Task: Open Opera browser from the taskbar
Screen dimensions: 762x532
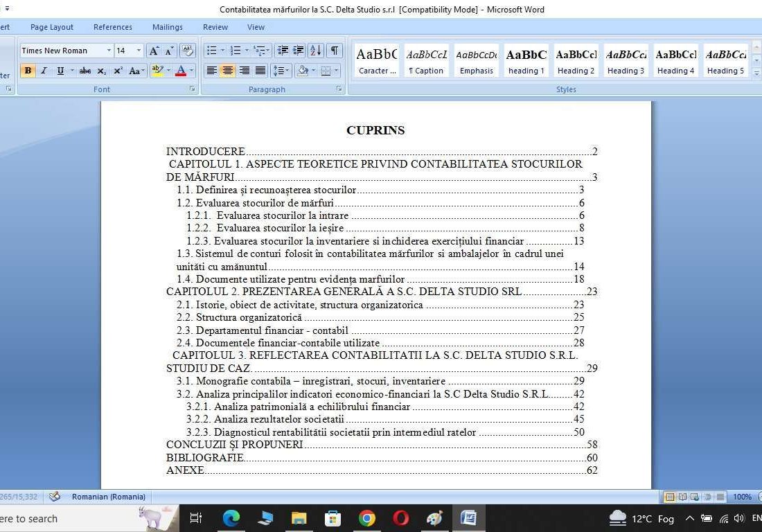Action: point(400,518)
